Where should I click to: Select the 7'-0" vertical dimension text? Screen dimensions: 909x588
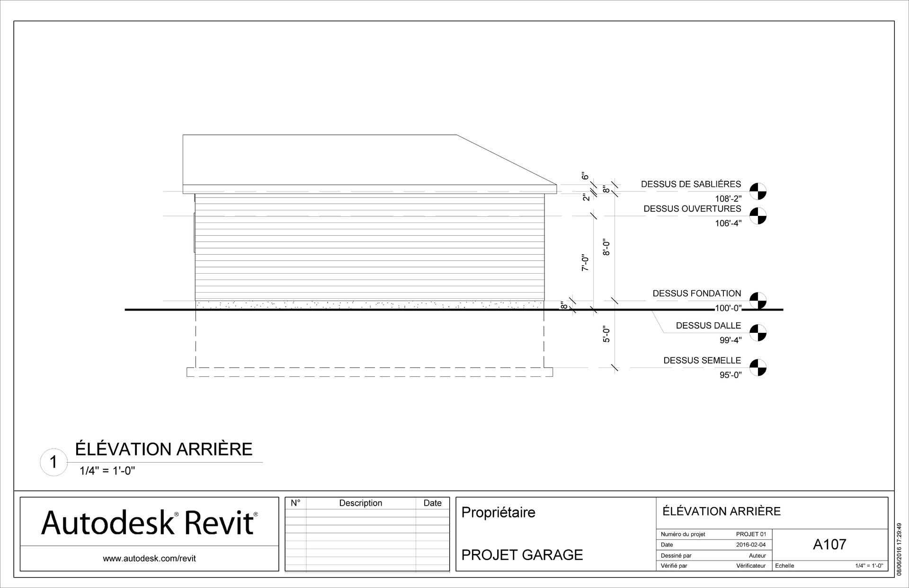tap(586, 262)
